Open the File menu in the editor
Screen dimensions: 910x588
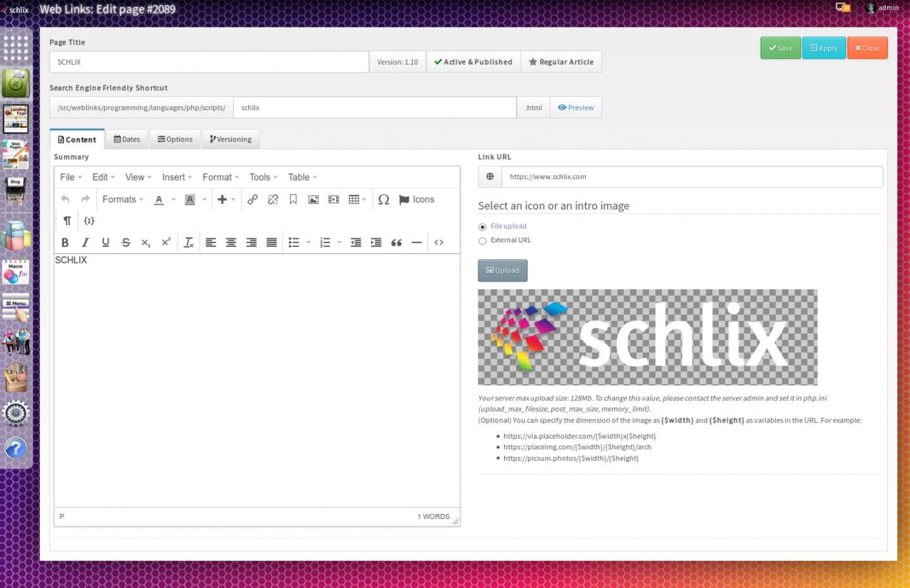tap(71, 177)
